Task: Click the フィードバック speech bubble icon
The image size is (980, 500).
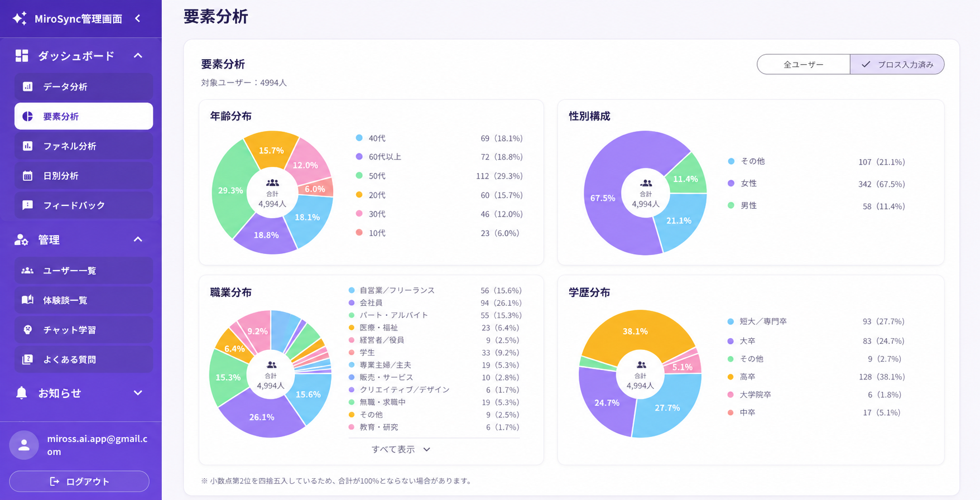Action: [27, 205]
